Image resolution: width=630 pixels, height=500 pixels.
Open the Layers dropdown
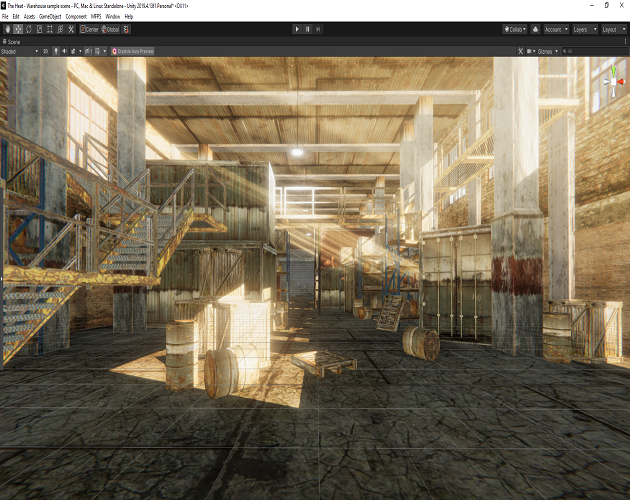(x=583, y=29)
